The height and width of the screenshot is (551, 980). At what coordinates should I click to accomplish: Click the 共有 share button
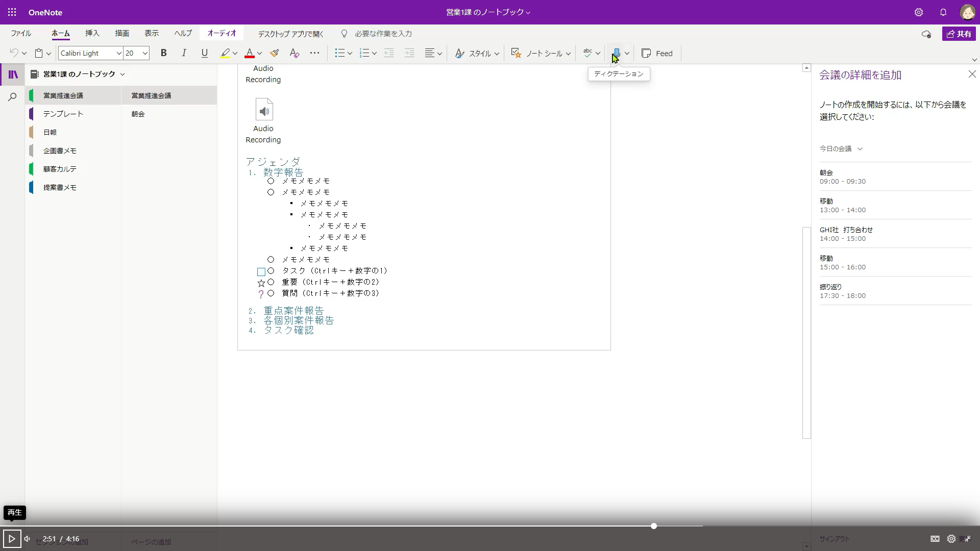point(959,34)
